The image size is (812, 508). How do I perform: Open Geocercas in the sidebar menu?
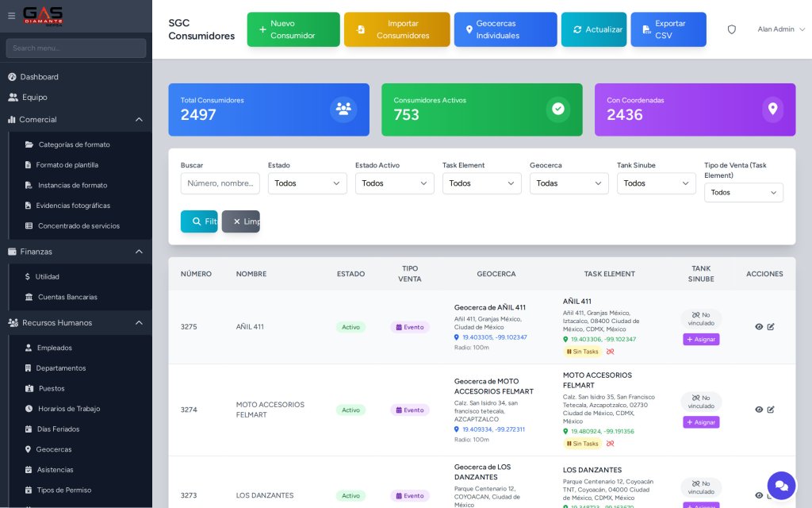(54, 449)
